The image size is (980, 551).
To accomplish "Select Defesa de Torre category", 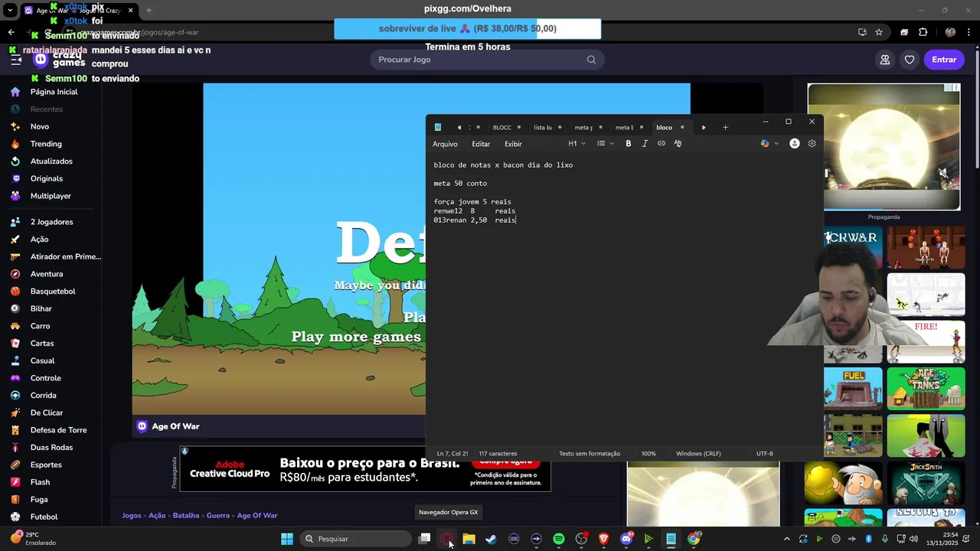I will pyautogui.click(x=58, y=430).
